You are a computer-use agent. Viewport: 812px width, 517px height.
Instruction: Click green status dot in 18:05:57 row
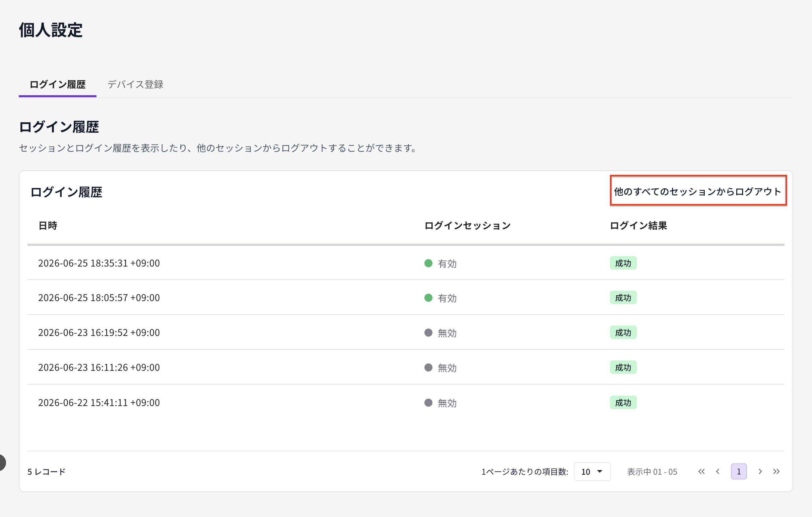tap(428, 298)
